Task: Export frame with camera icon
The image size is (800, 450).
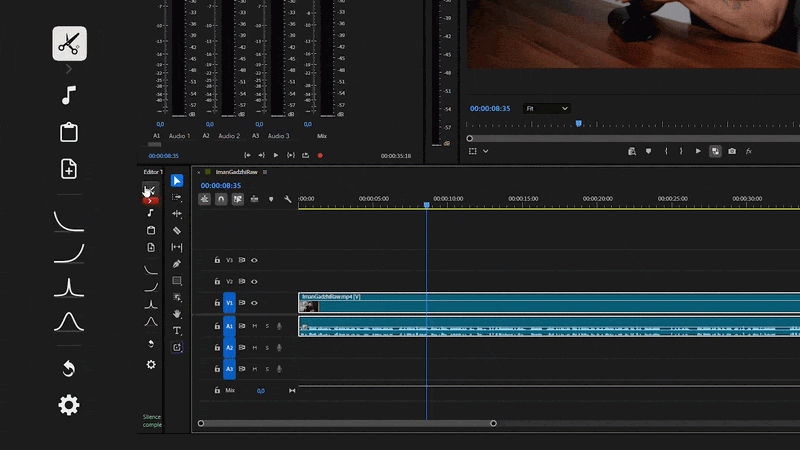Action: 732,151
